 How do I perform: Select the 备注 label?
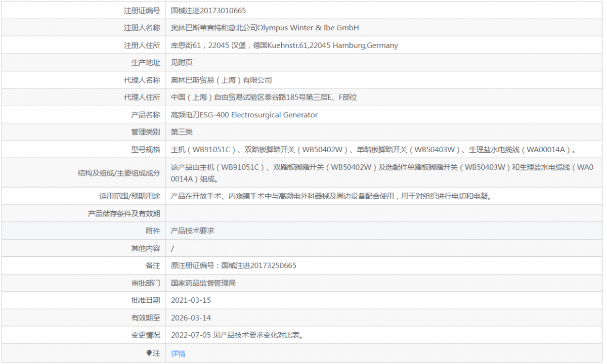[x=153, y=265]
